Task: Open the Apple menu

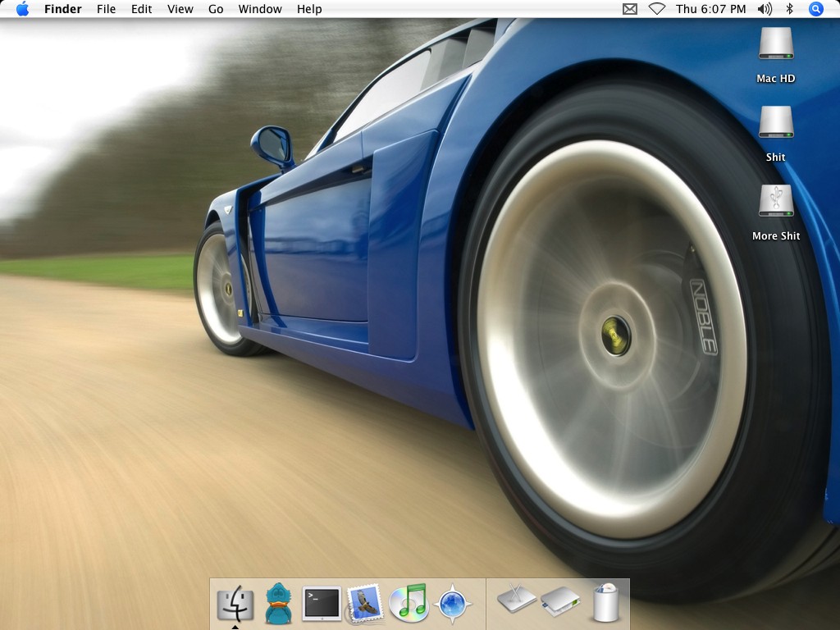Action: [22, 9]
